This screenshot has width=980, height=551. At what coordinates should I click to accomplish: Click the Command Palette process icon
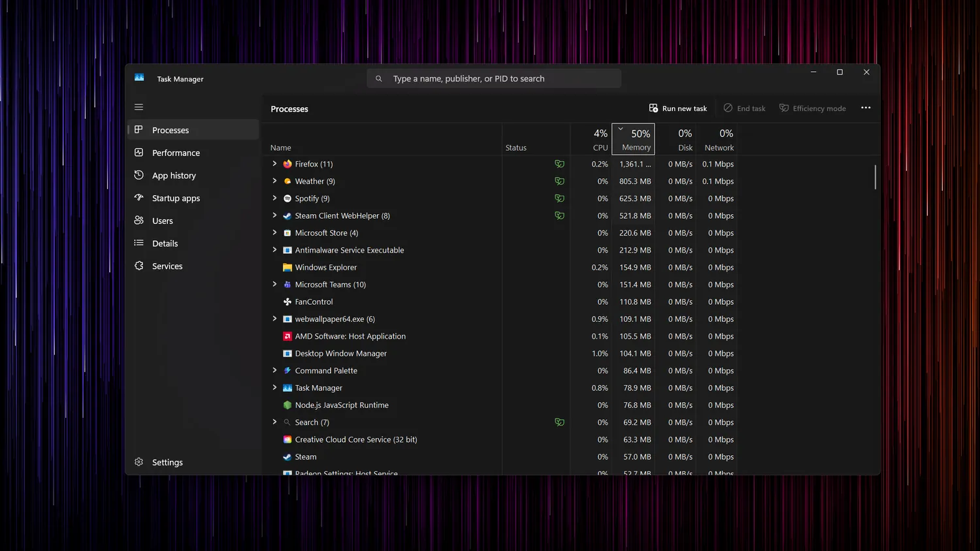(287, 371)
